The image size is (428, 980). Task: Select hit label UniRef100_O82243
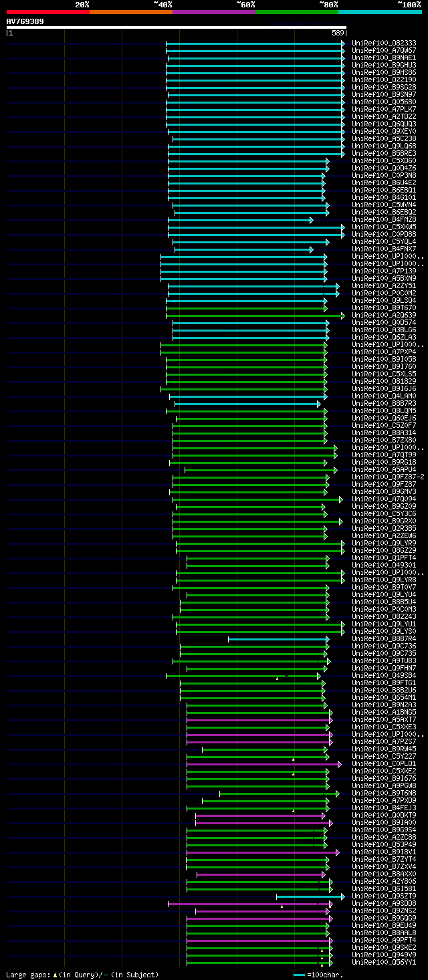click(x=384, y=617)
